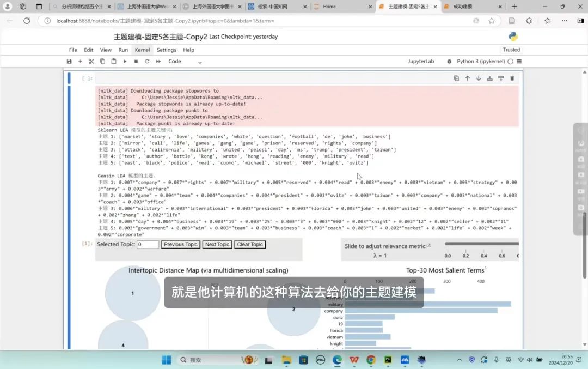
Task: Restart and run all cells with the fast-forward icon
Action: (158, 62)
